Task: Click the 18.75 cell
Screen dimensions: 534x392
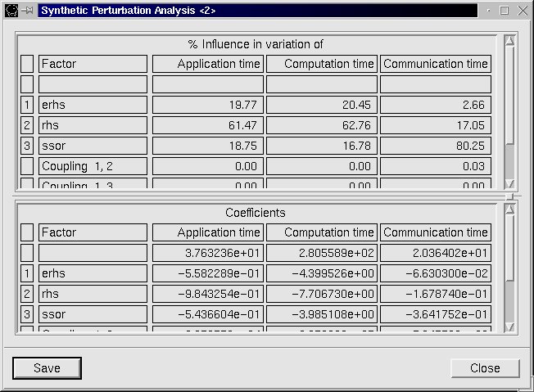Action: (208, 146)
